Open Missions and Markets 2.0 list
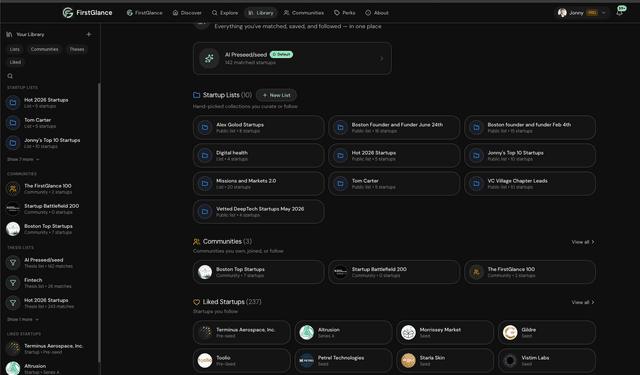This screenshot has width=640, height=375. tap(259, 184)
